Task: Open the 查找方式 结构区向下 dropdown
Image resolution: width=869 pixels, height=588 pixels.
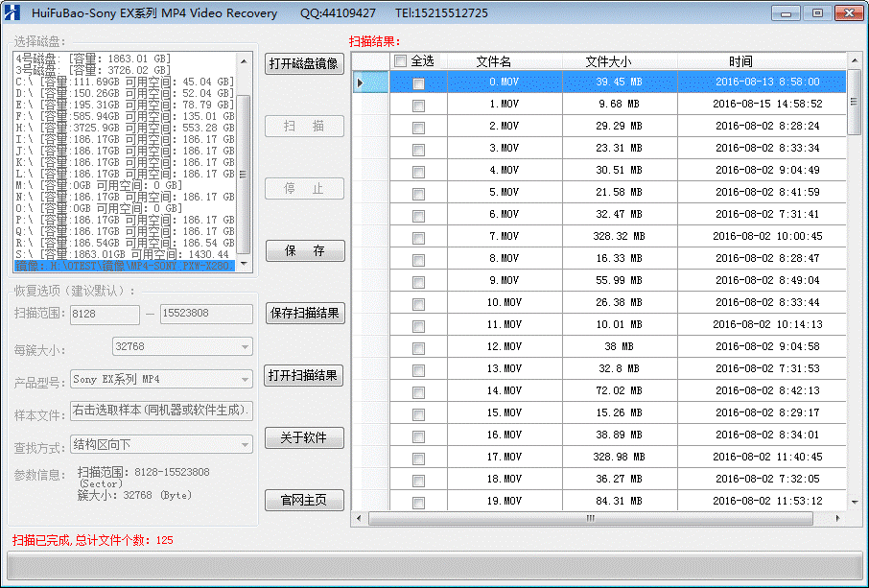Action: [245, 445]
